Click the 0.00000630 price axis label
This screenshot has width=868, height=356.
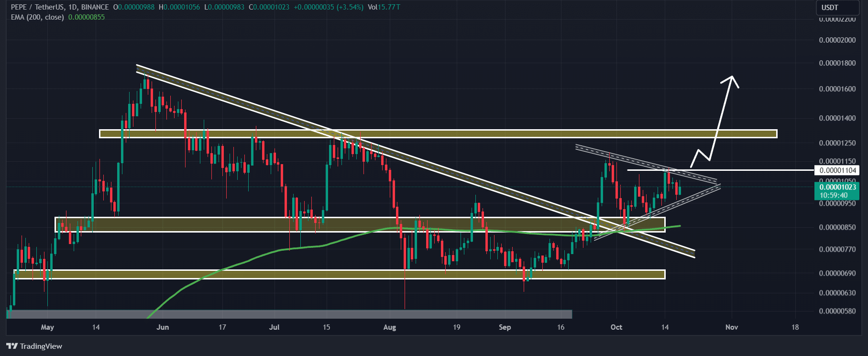837,293
